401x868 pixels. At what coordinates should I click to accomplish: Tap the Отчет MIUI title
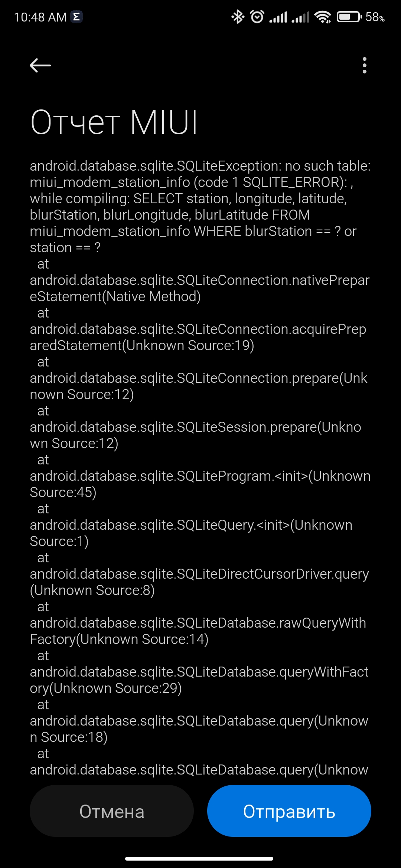[114, 122]
